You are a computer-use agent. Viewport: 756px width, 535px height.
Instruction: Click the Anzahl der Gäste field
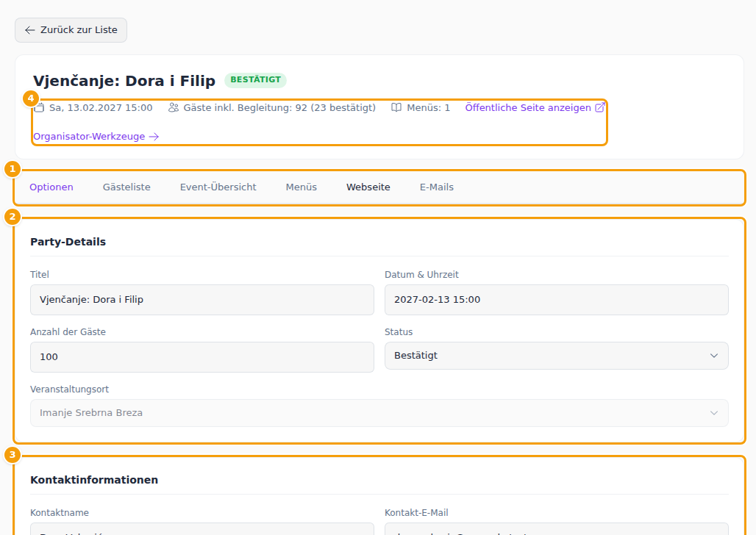pyautogui.click(x=202, y=357)
